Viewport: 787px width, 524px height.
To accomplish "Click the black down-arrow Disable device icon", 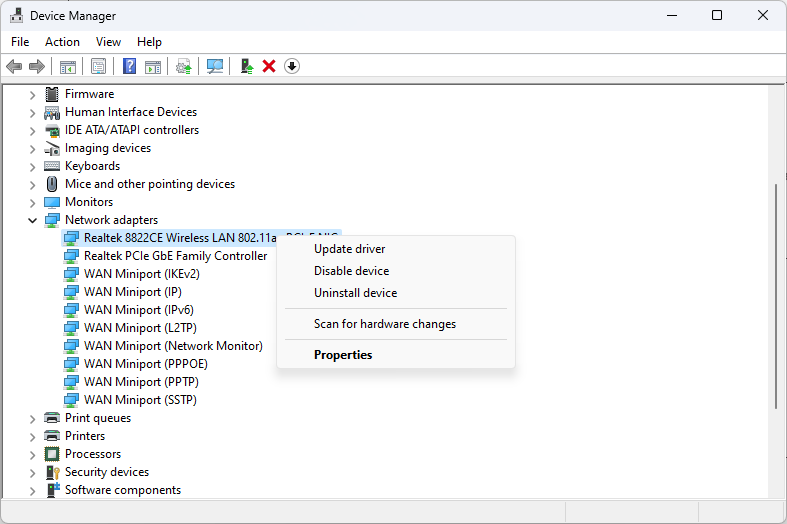I will pos(292,67).
